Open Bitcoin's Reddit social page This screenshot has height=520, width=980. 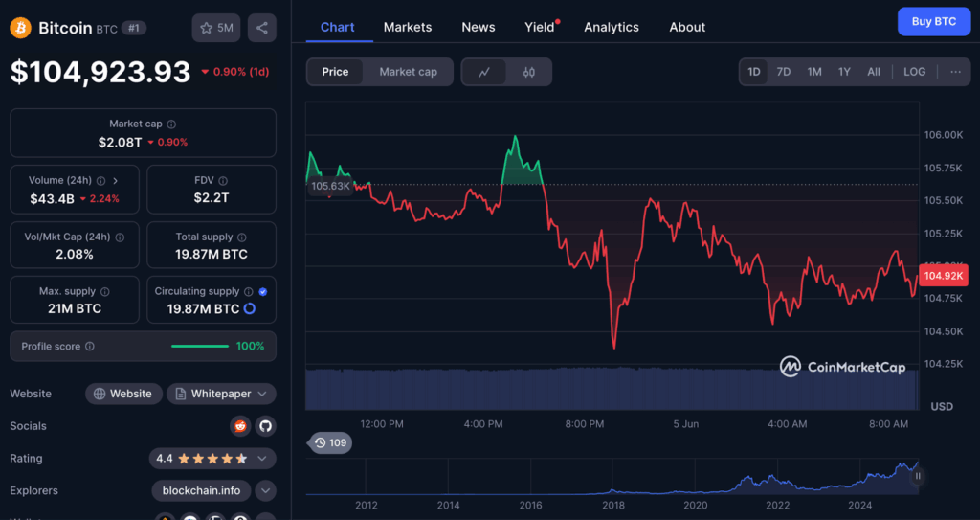pyautogui.click(x=240, y=426)
